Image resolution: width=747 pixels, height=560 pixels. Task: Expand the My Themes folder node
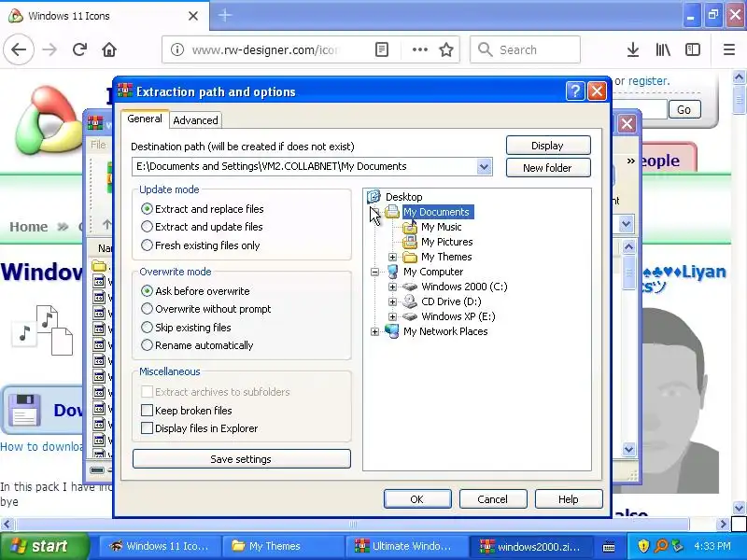click(x=392, y=258)
